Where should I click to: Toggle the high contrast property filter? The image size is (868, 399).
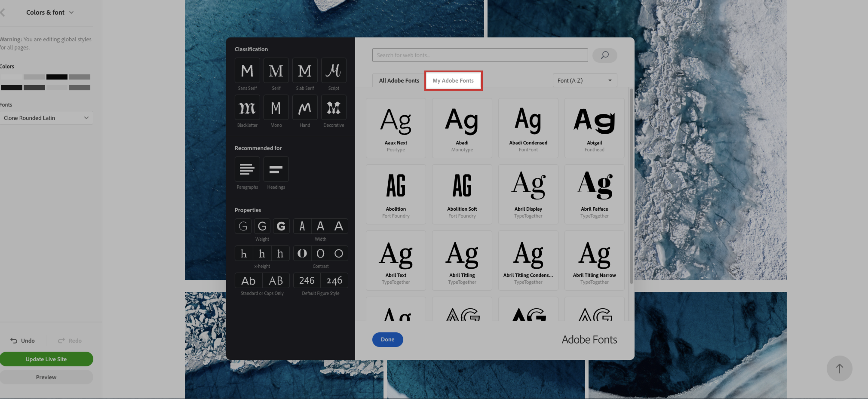[302, 254]
